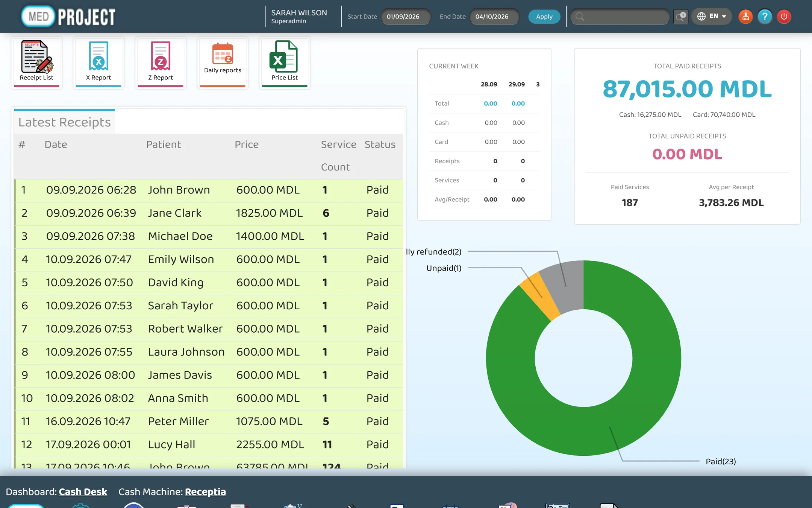
Task: Click the gray refunded segment of donut chart
Action: coord(566,286)
